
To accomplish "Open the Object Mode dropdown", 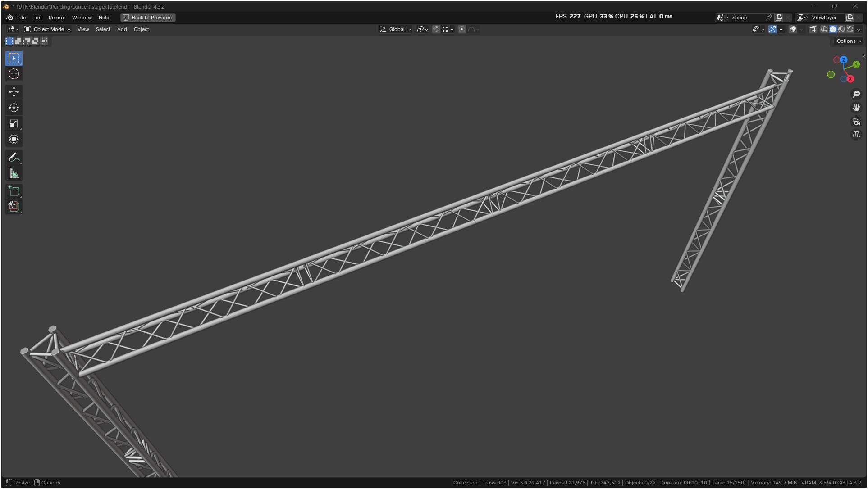I will pos(48,29).
